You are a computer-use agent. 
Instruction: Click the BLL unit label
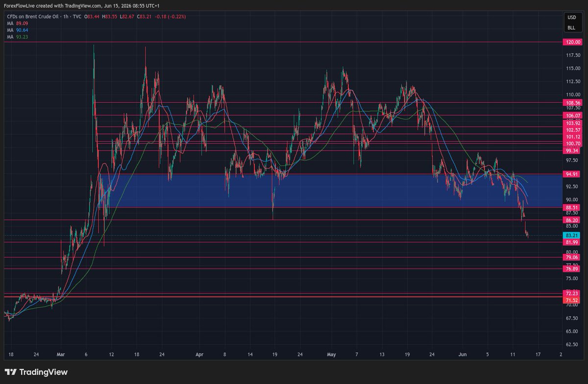(x=571, y=28)
